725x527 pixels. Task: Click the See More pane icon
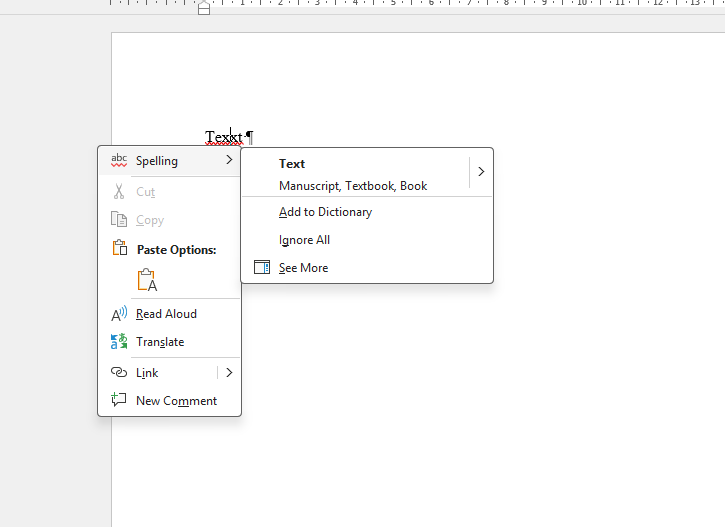pyautogui.click(x=262, y=267)
